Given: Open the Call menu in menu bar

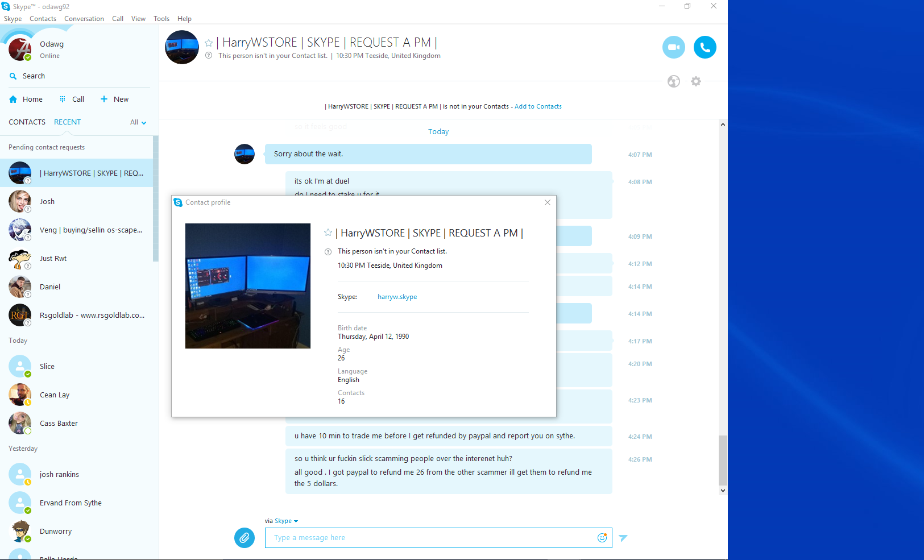Looking at the screenshot, I should coord(118,19).
